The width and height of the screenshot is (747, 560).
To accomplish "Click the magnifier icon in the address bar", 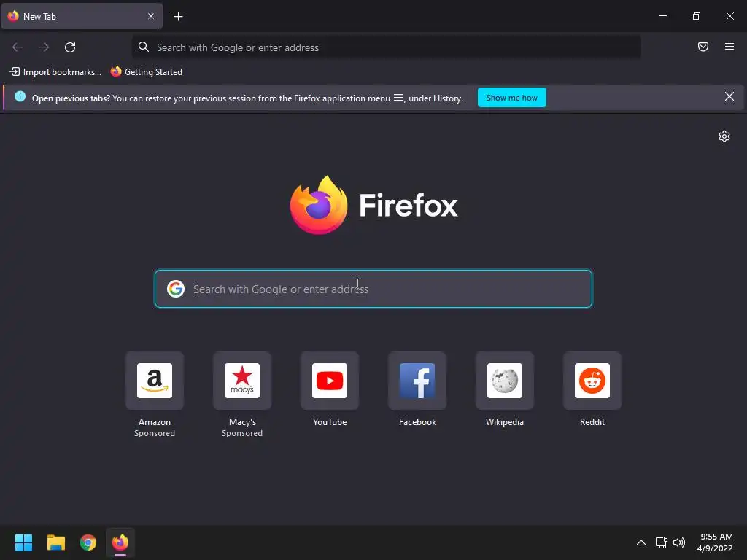I will (144, 47).
